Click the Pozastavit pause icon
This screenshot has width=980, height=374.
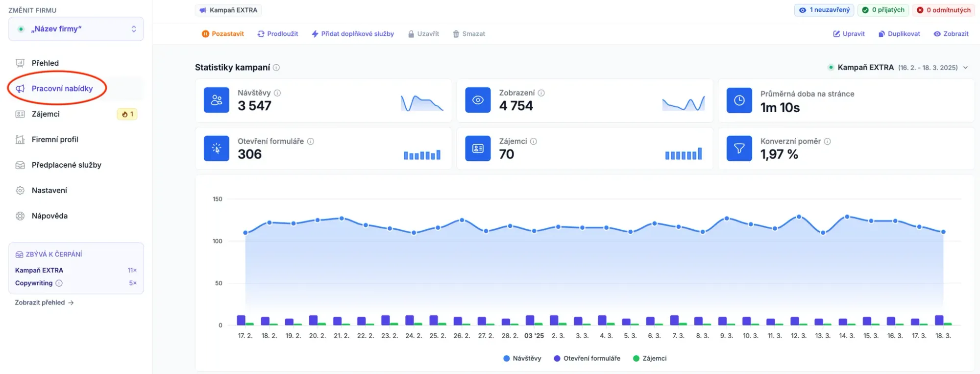tap(205, 34)
